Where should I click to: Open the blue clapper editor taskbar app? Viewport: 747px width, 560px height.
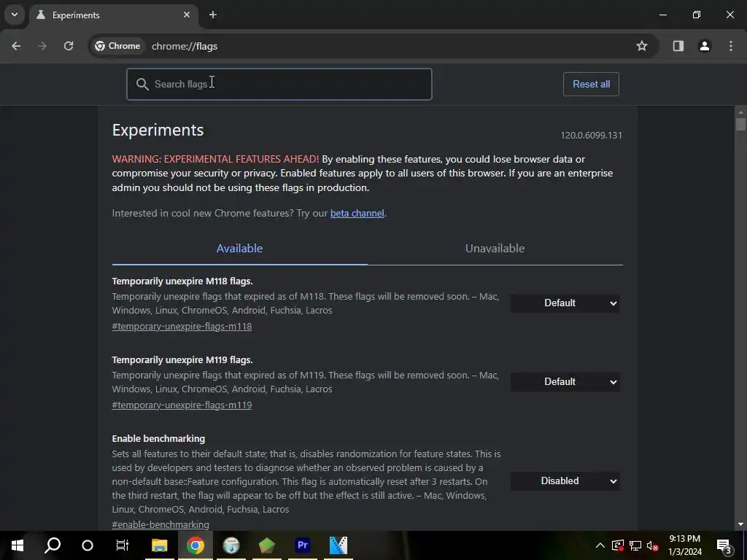[338, 545]
